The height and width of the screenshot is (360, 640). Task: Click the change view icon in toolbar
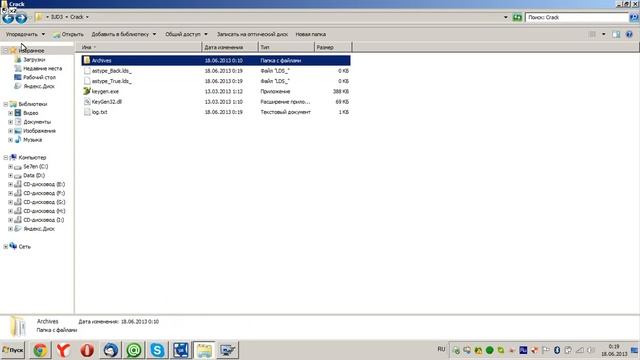click(592, 34)
